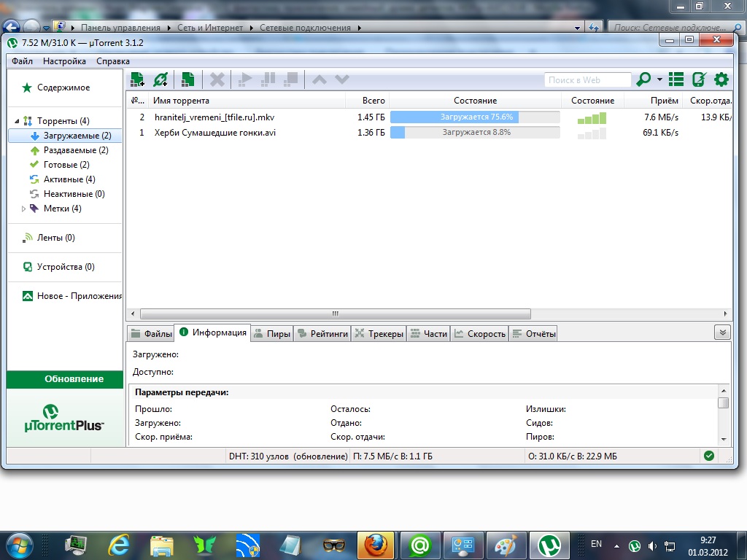
Task: Click the green search magnifier icon
Action: point(644,79)
